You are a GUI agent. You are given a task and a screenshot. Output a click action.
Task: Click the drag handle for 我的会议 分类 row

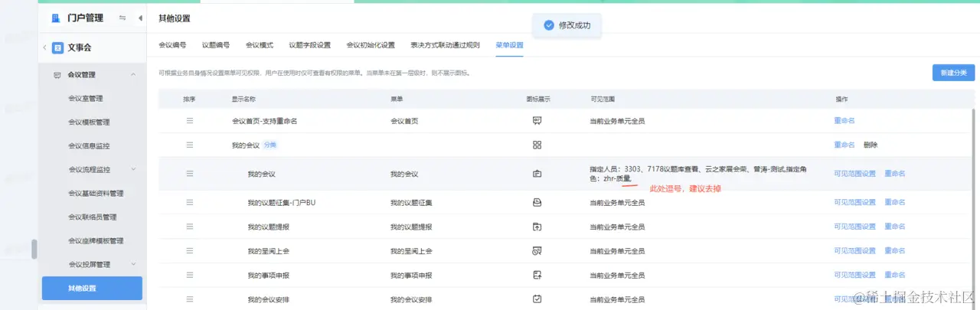click(190, 145)
